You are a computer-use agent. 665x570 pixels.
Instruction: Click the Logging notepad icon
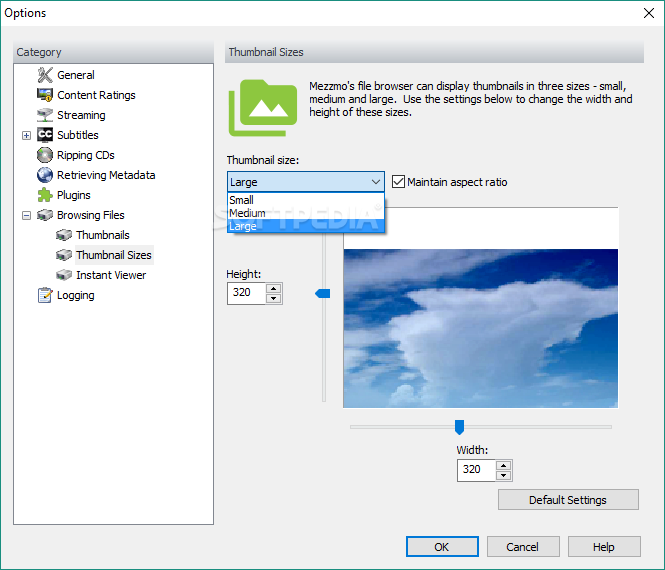(45, 295)
